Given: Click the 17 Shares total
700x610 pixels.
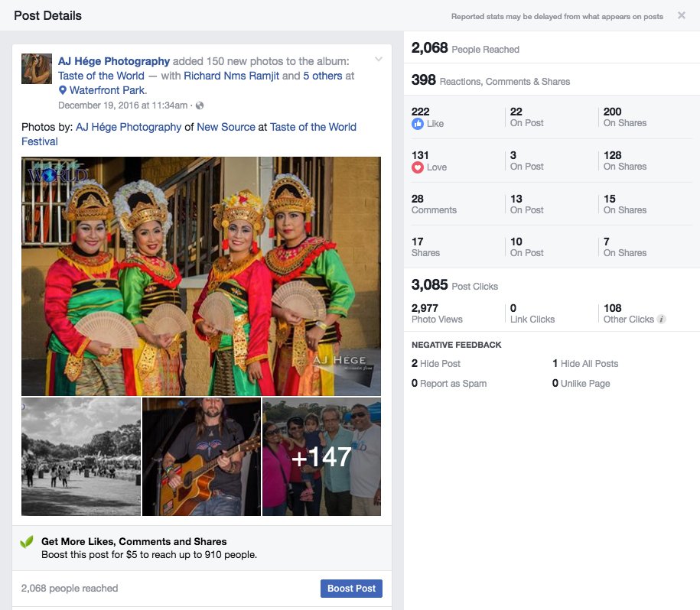Looking at the screenshot, I should [425, 247].
